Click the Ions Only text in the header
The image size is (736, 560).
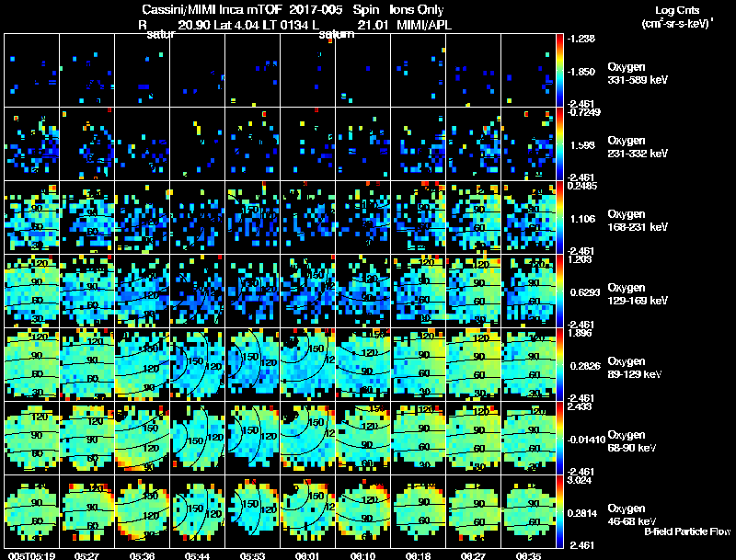tap(417, 10)
